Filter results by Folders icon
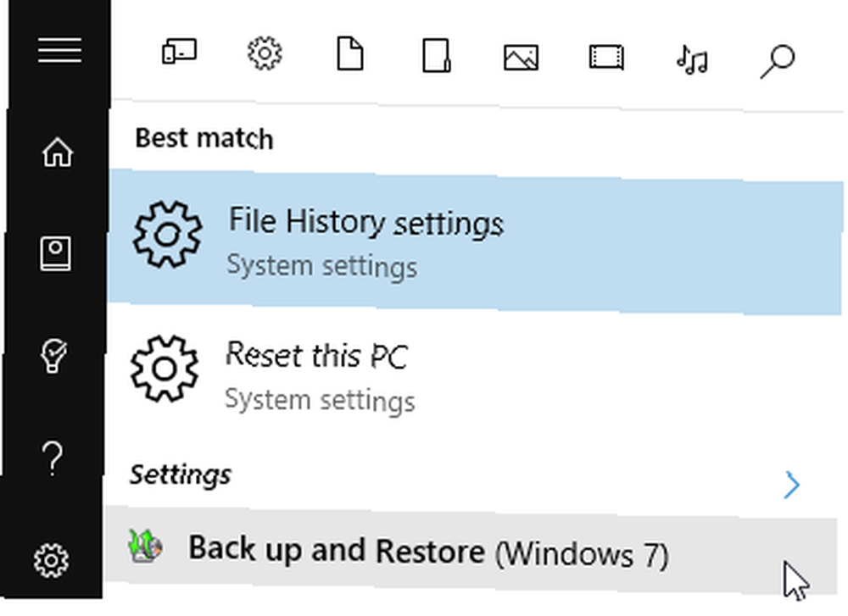 (436, 55)
